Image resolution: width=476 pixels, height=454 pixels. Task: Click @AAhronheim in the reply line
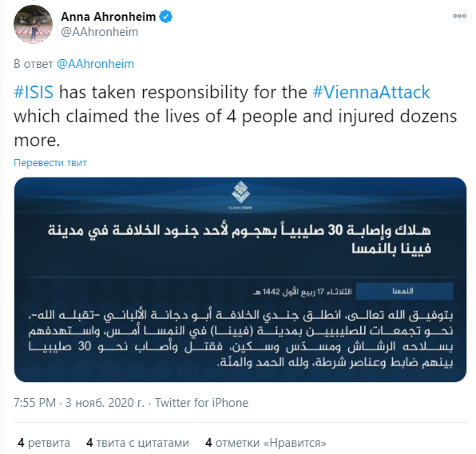coord(95,64)
